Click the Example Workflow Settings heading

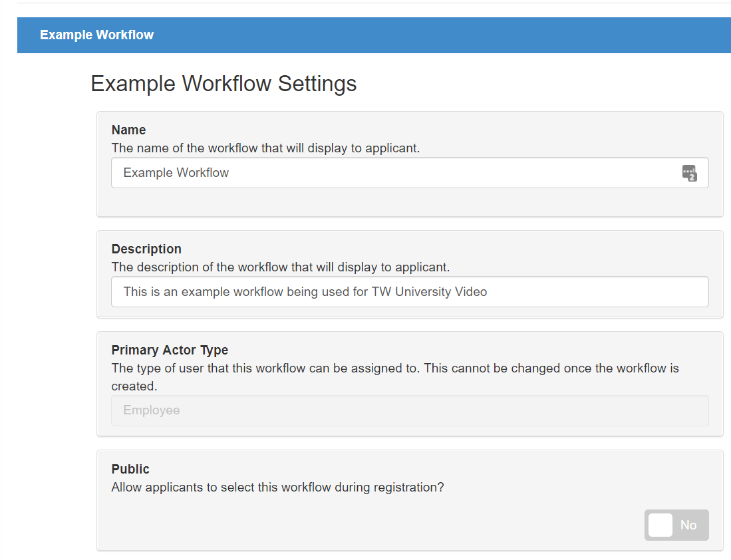223,84
